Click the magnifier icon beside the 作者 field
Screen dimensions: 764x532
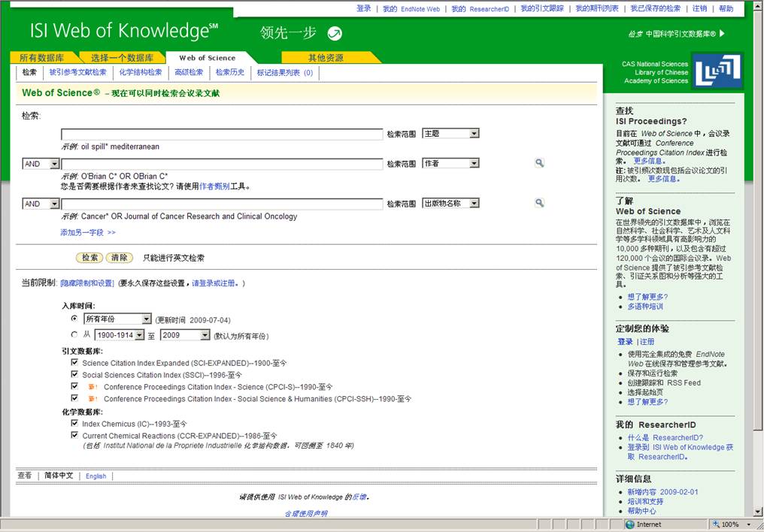tap(539, 163)
